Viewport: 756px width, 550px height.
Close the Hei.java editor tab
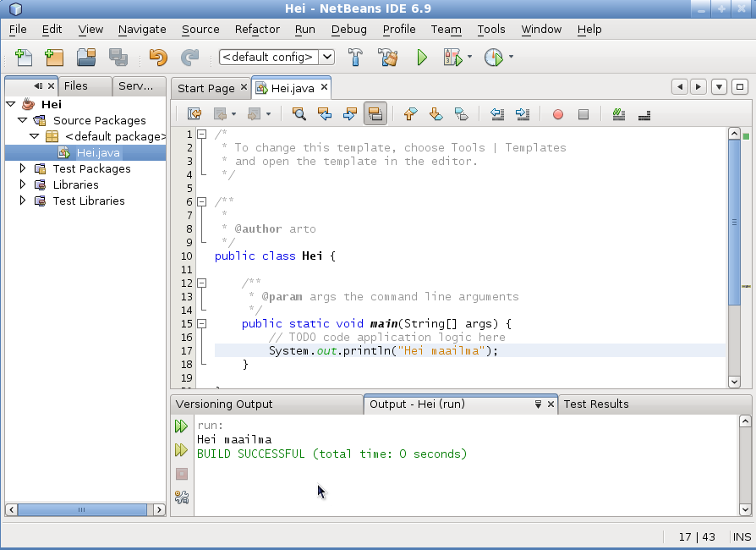coord(325,87)
